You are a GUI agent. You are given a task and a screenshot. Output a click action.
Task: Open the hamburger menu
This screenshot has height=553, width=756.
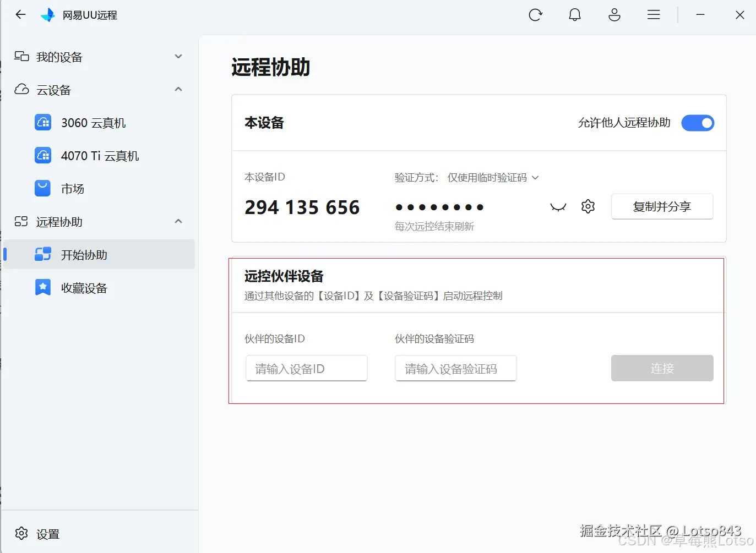[x=654, y=15]
